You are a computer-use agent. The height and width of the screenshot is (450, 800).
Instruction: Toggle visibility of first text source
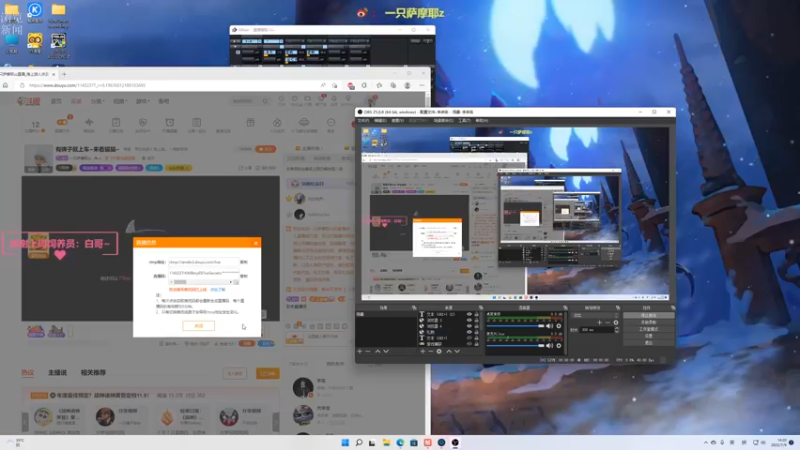(469, 314)
